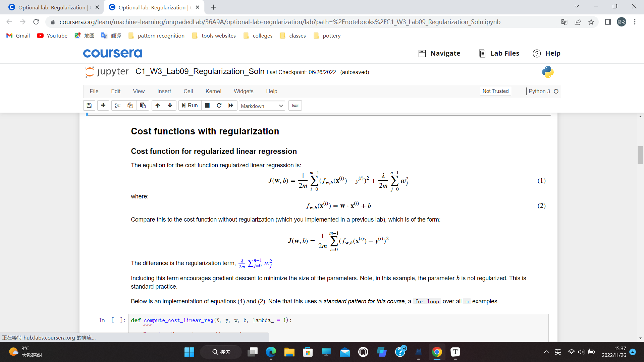Viewport: 644px width, 362px height.
Task: Expand the taskbar hidden icons arrow
Action: coord(546,352)
